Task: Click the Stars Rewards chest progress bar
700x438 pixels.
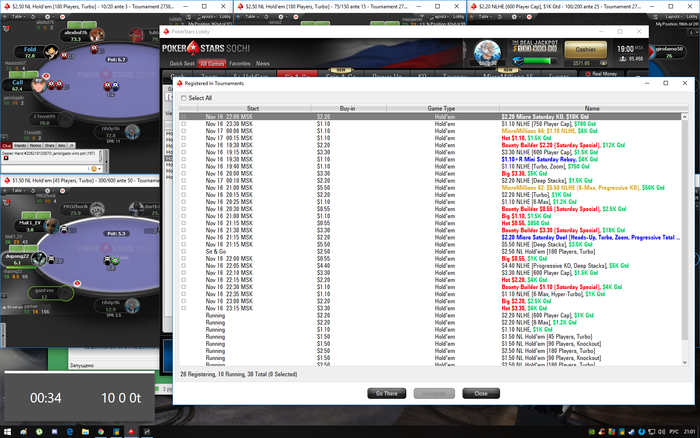Action: (535, 61)
